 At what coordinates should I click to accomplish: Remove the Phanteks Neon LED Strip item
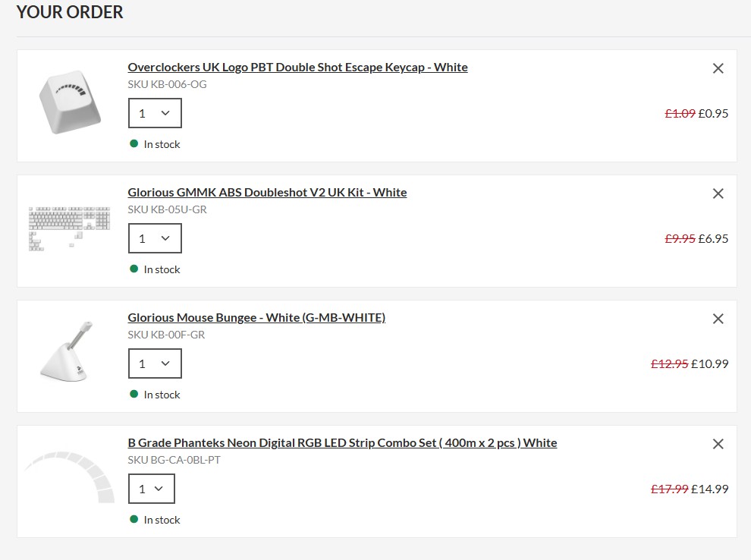tap(718, 444)
